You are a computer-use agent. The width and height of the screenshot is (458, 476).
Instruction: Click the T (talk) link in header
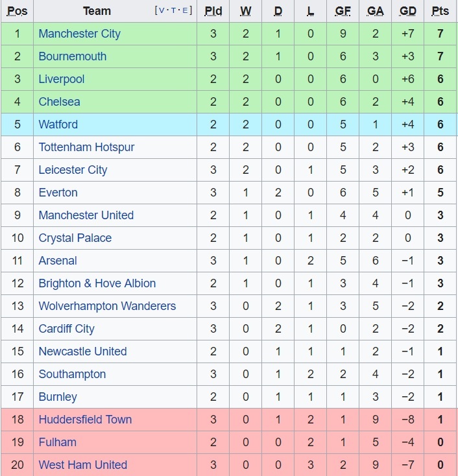(x=174, y=10)
